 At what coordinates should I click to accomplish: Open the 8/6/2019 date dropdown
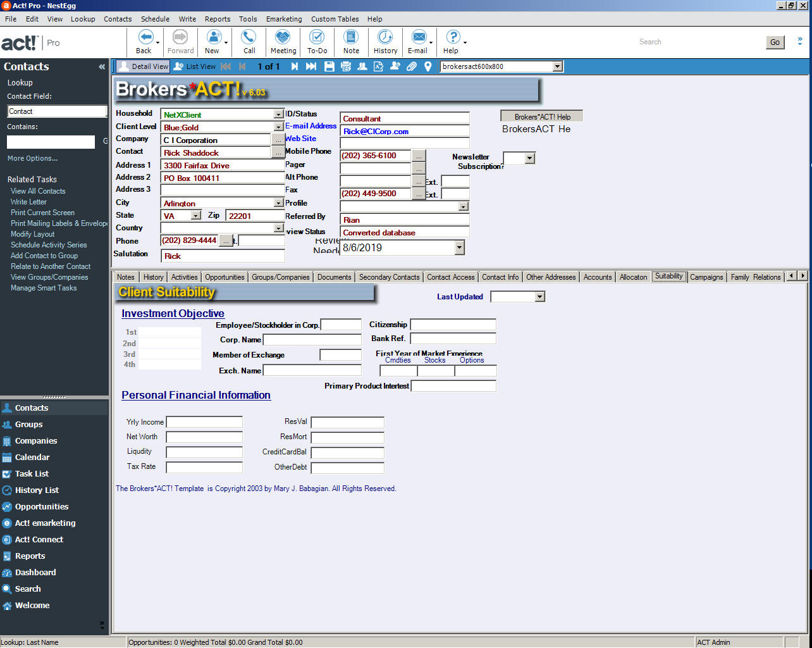coord(460,248)
